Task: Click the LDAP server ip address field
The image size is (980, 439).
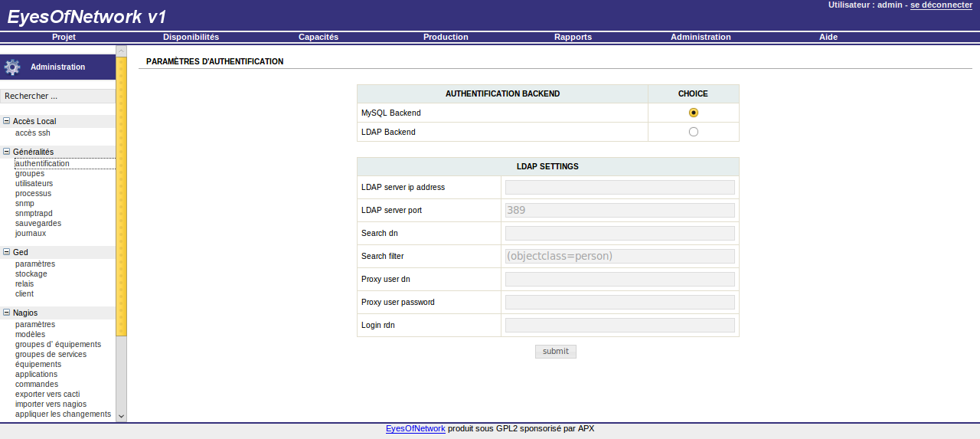Action: (x=619, y=187)
